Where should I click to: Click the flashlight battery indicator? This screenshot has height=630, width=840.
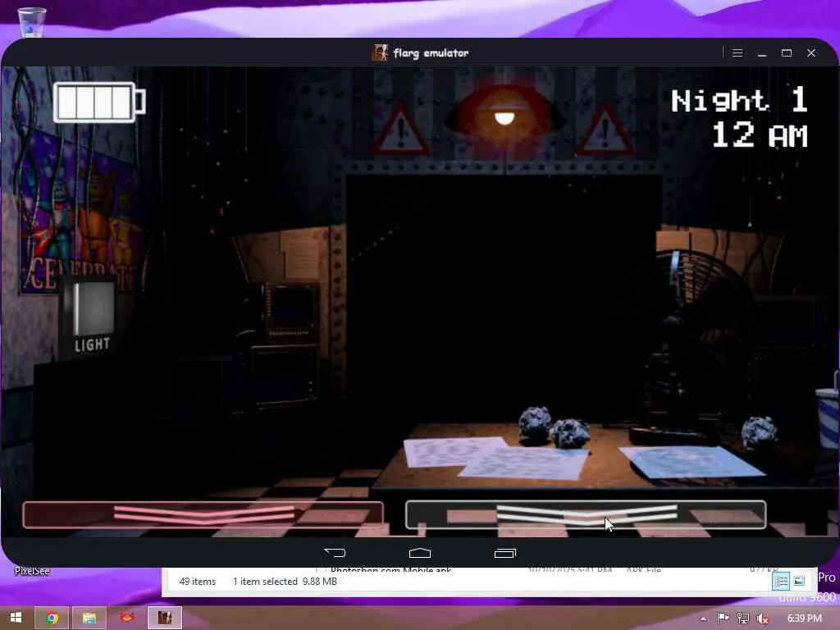tap(99, 102)
